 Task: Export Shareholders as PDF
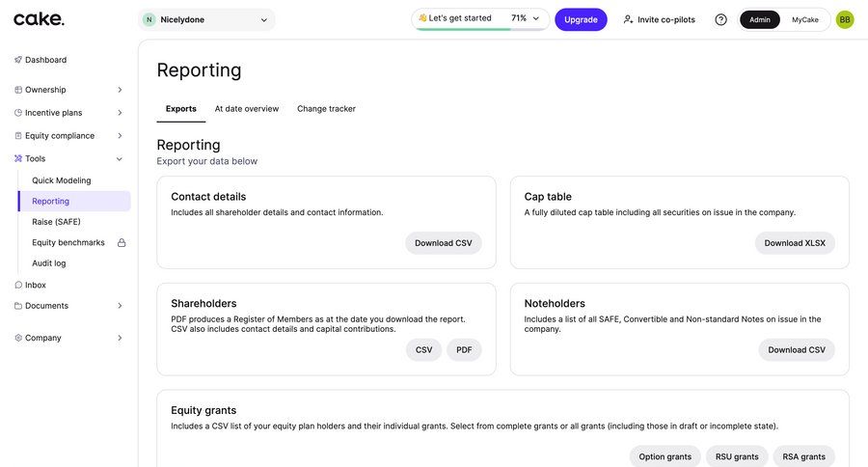[464, 350]
